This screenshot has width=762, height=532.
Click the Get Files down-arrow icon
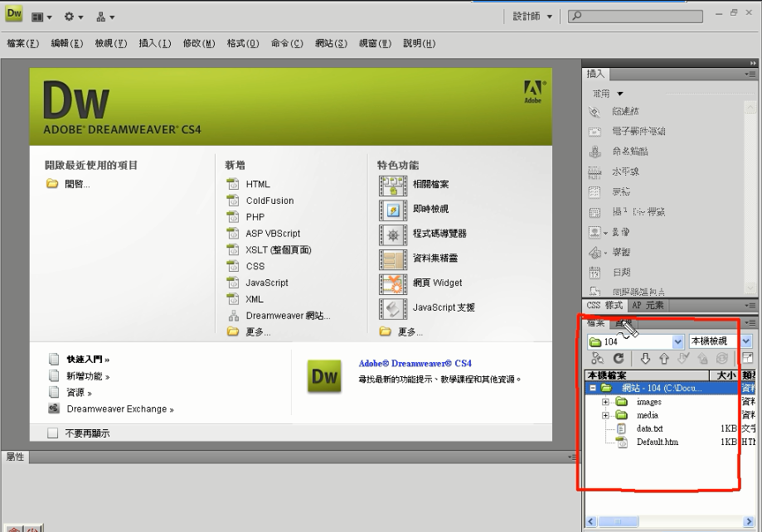pyautogui.click(x=645, y=359)
